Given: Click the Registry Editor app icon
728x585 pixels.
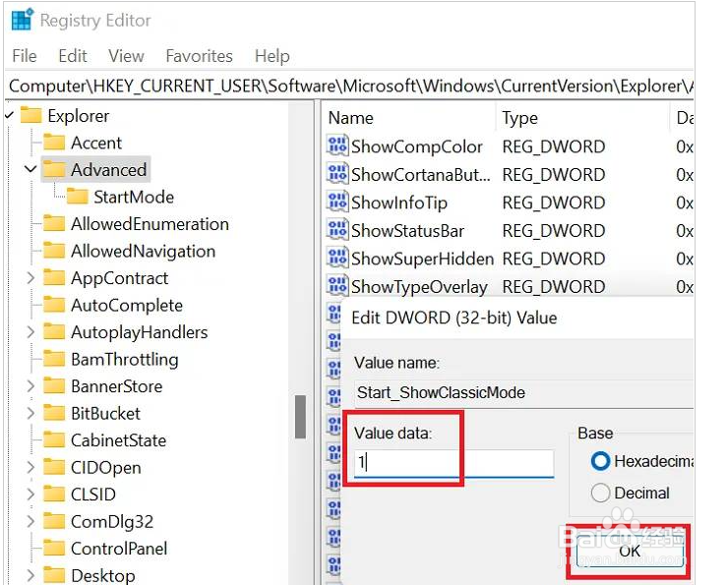Looking at the screenshot, I should [x=23, y=20].
